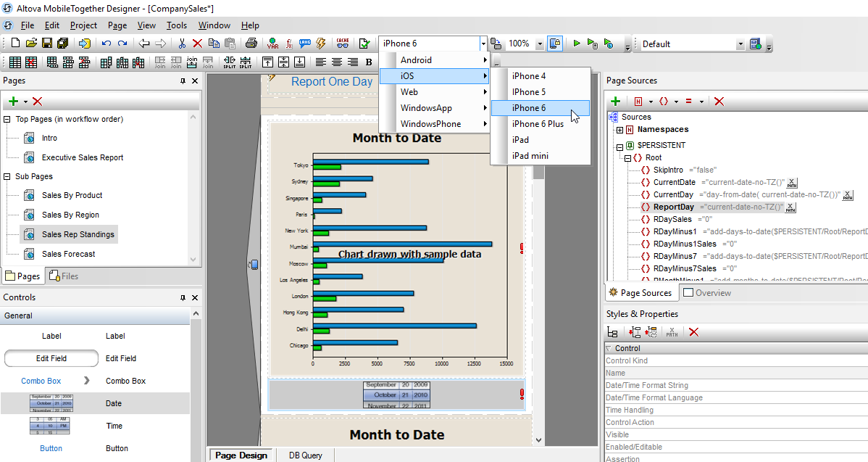Open the Project menu
868x462 pixels.
83,25
